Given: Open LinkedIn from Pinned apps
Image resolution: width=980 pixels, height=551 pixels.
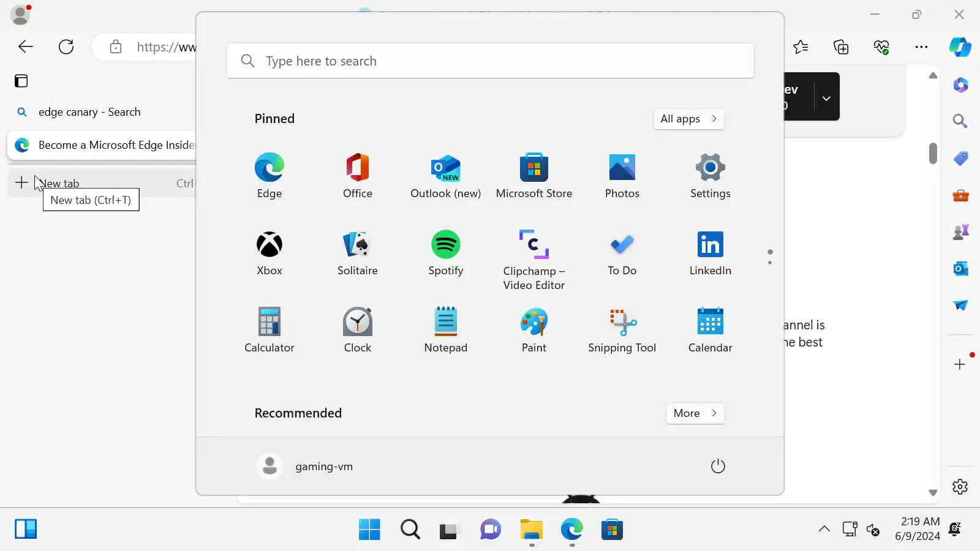Looking at the screenshot, I should point(710,253).
